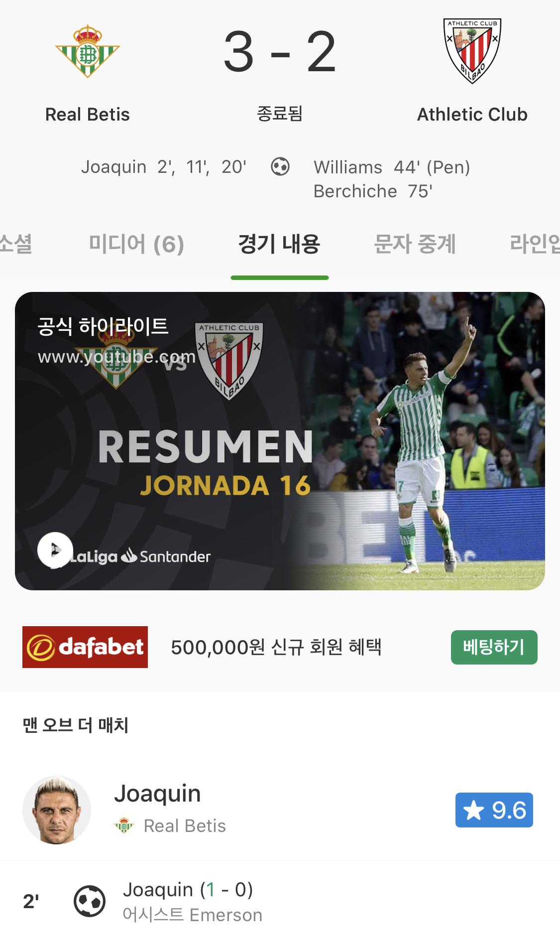The image size is (560, 945).
Task: Click the small Real Betis badge under Joaquin
Action: pos(124,825)
